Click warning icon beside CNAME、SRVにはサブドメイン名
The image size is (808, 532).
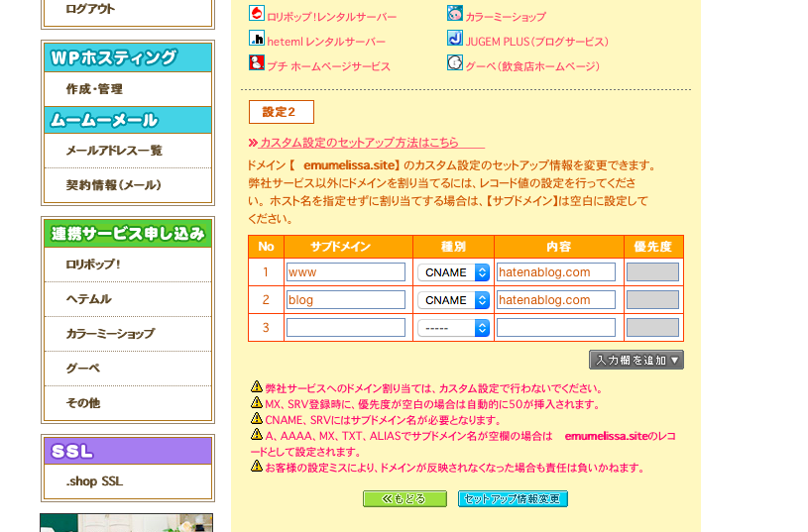click(x=257, y=418)
